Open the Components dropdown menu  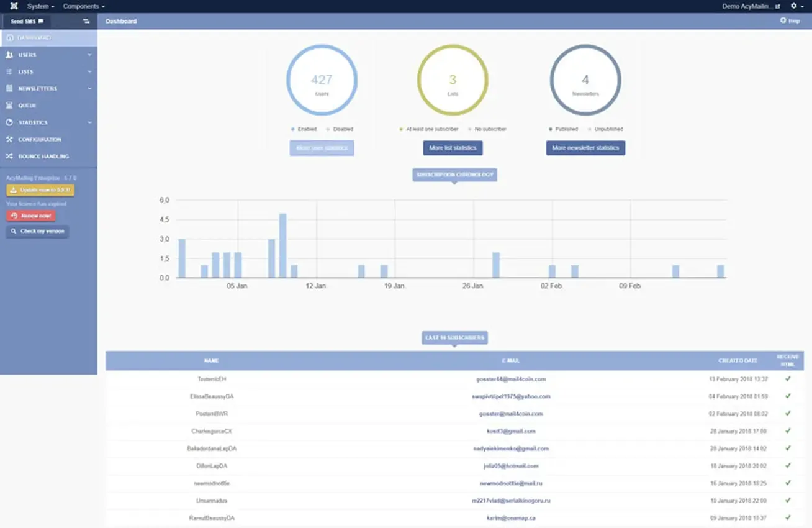84,6
